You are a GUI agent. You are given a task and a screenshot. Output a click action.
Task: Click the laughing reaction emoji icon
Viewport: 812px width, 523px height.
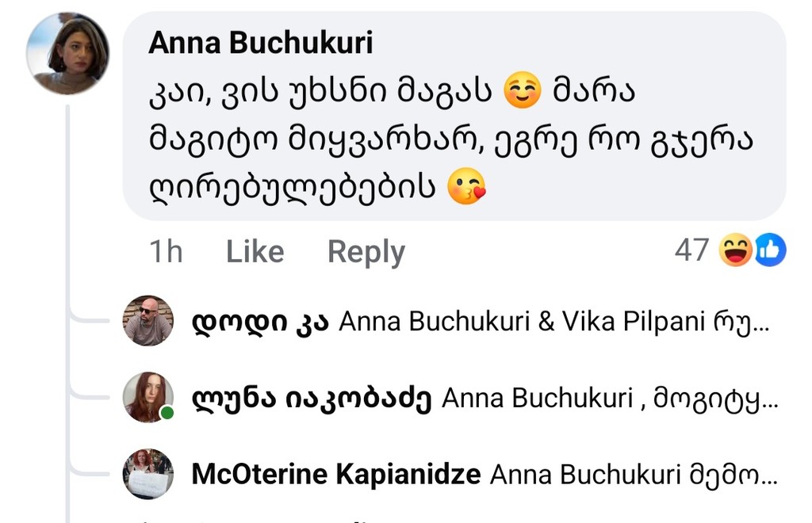point(735,250)
